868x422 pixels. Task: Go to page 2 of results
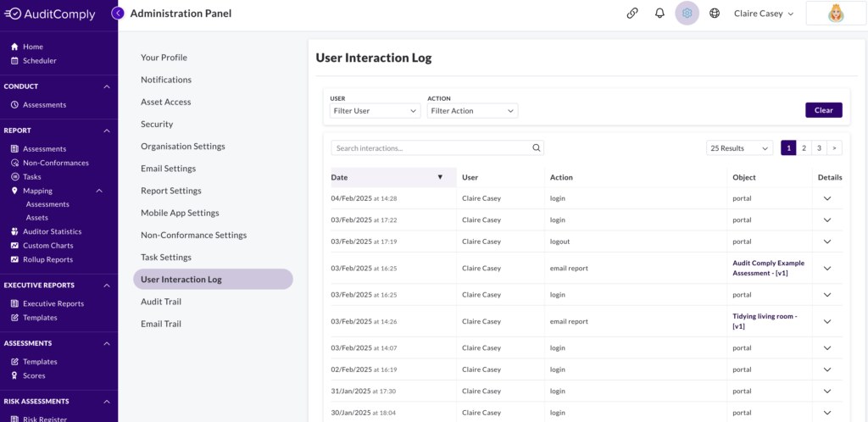[804, 148]
